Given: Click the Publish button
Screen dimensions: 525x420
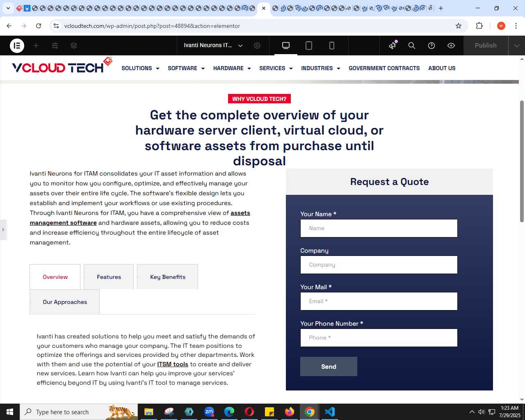Looking at the screenshot, I should [486, 46].
